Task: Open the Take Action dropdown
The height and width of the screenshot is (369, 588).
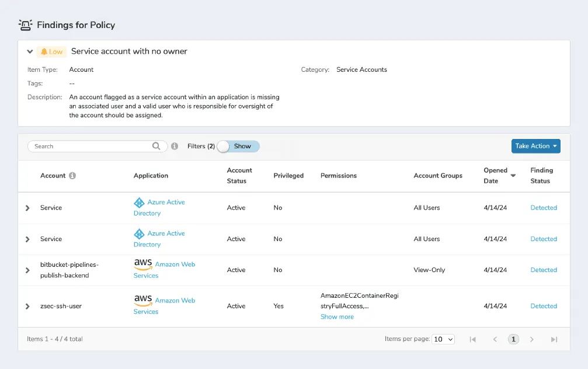Action: tap(535, 146)
